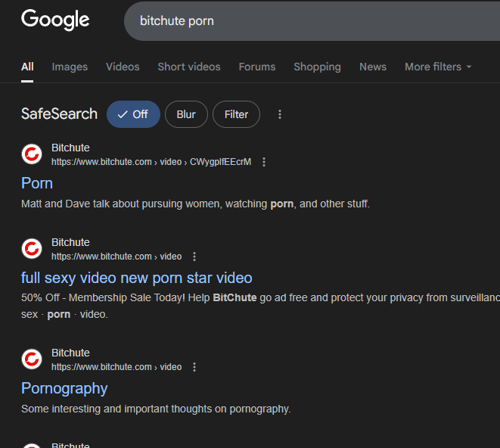Select the All tab

click(x=27, y=67)
